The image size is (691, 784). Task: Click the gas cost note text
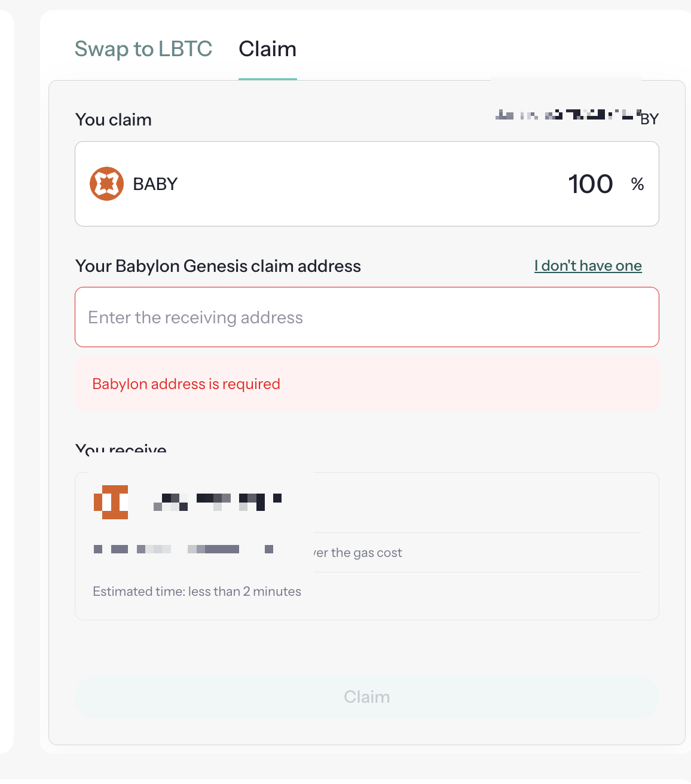click(357, 553)
